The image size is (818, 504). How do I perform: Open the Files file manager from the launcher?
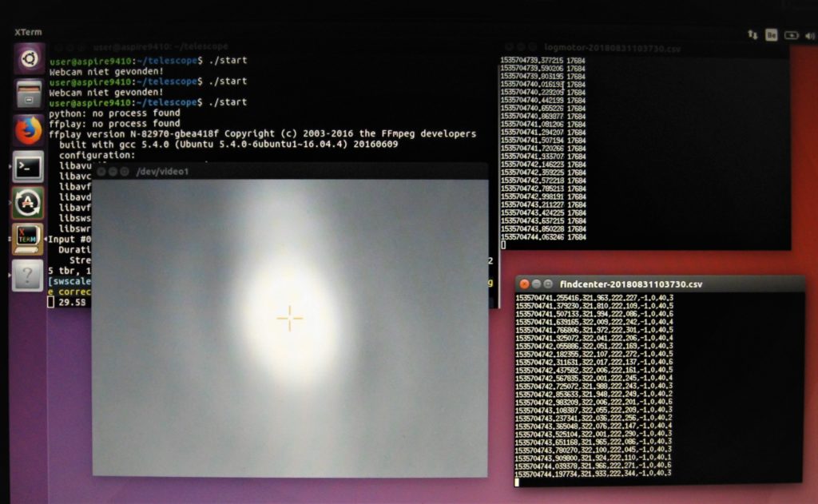pyautogui.click(x=29, y=95)
